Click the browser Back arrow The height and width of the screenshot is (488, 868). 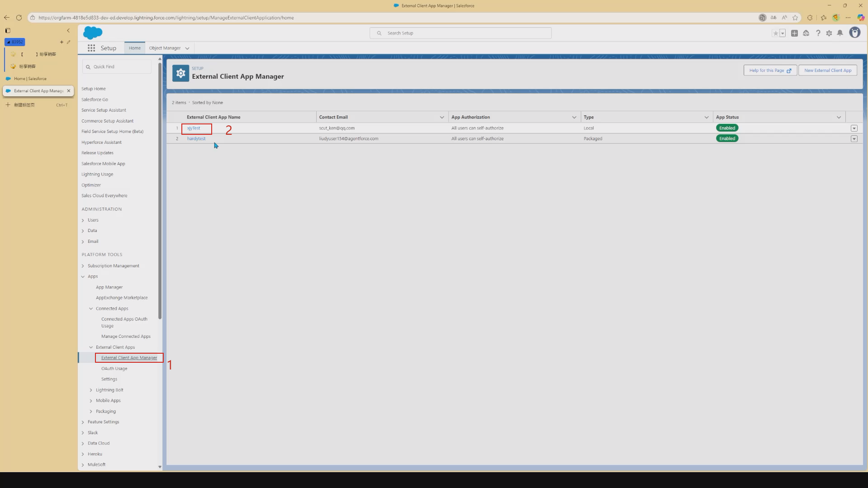[x=7, y=18]
